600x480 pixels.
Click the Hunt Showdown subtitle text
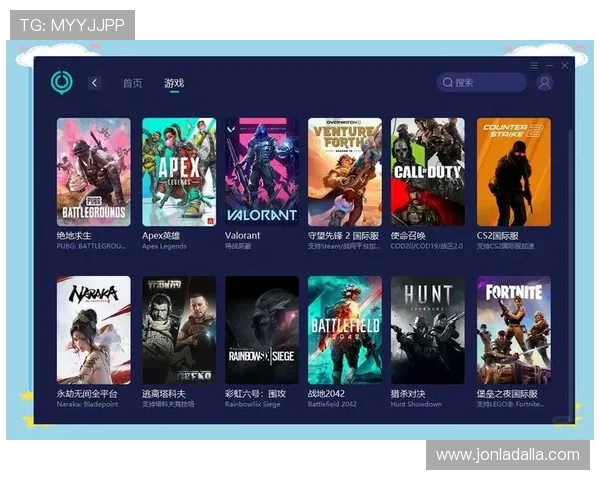[416, 404]
